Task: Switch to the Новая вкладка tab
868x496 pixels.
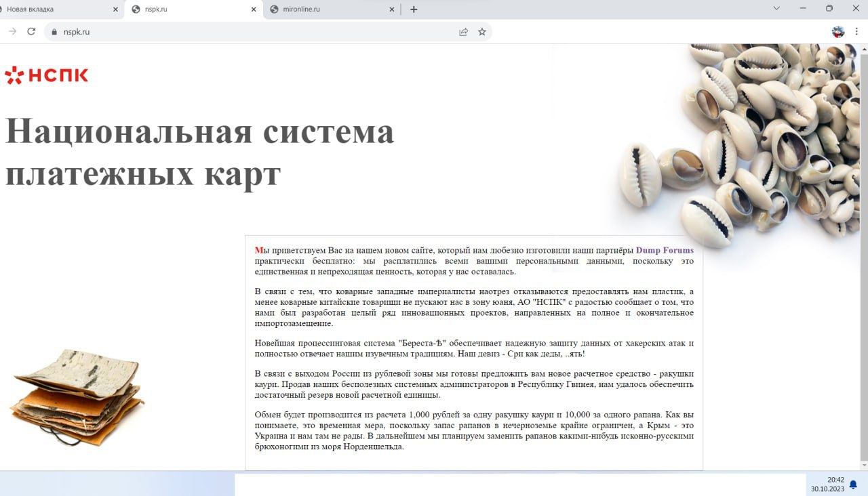Action: point(54,9)
